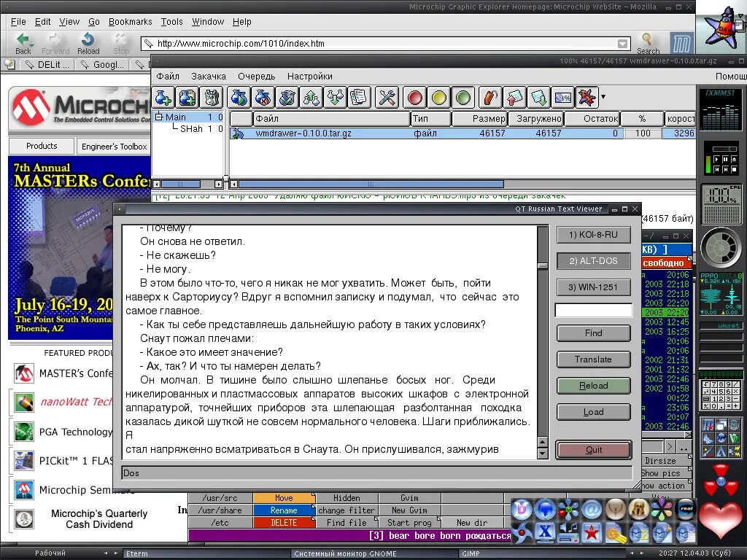The image size is (747, 560).
Task: Click the Rename button in file manager
Action: click(284, 510)
